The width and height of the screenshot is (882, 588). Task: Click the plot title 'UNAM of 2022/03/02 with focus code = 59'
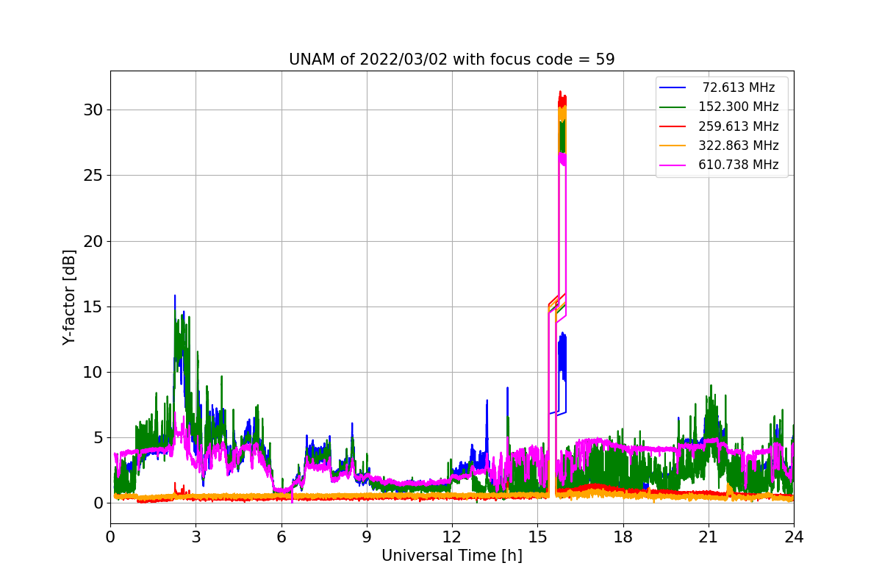(x=452, y=60)
